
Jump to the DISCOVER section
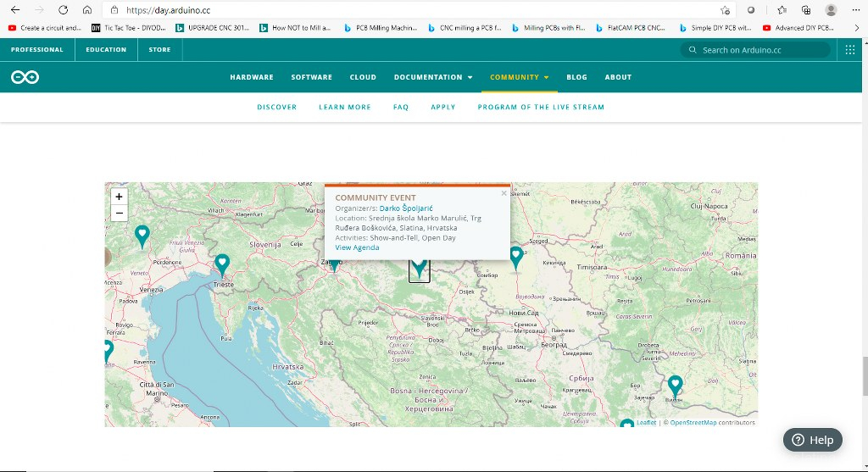(x=277, y=107)
